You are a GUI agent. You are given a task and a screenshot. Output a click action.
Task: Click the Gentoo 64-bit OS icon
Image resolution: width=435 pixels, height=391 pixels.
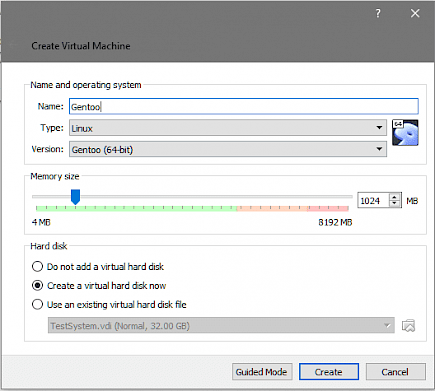tap(405, 132)
